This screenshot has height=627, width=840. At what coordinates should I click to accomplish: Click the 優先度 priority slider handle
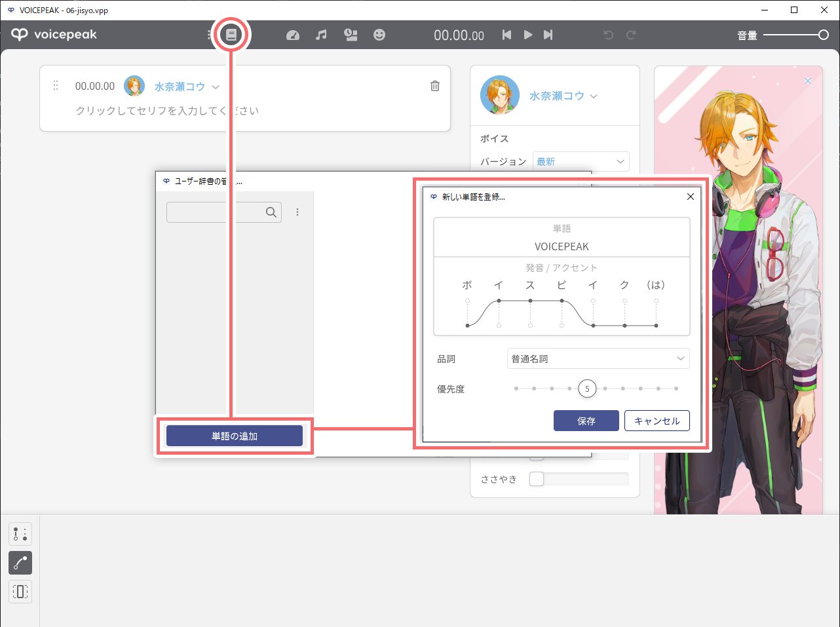pyautogui.click(x=587, y=389)
